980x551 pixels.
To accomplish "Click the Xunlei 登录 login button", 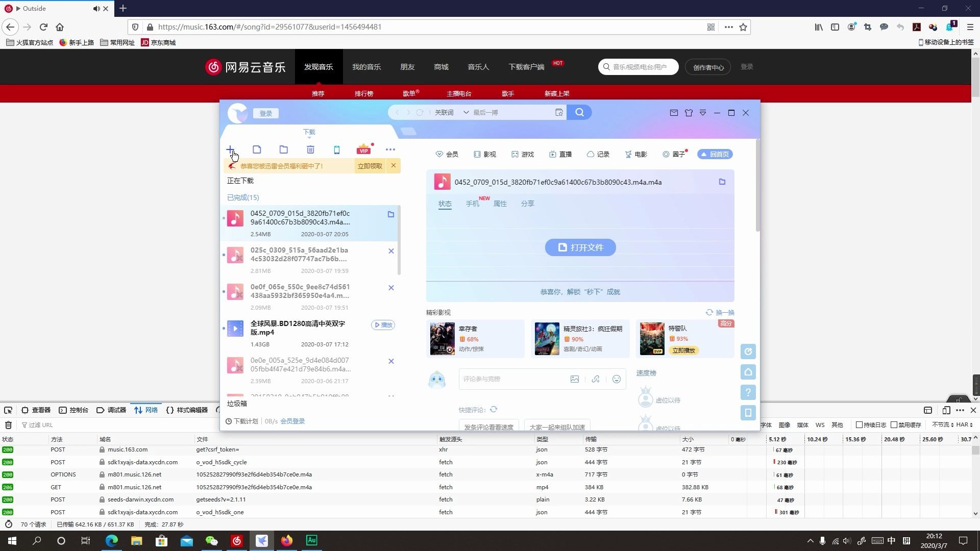I will pos(266,113).
